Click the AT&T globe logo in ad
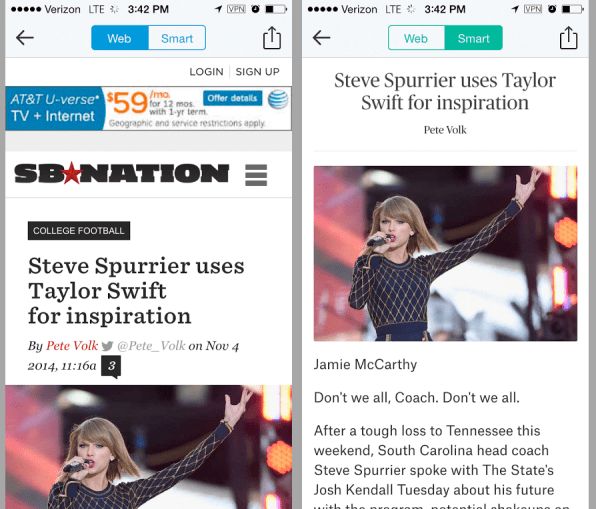Screen dimensions: 596x509 coord(278,100)
